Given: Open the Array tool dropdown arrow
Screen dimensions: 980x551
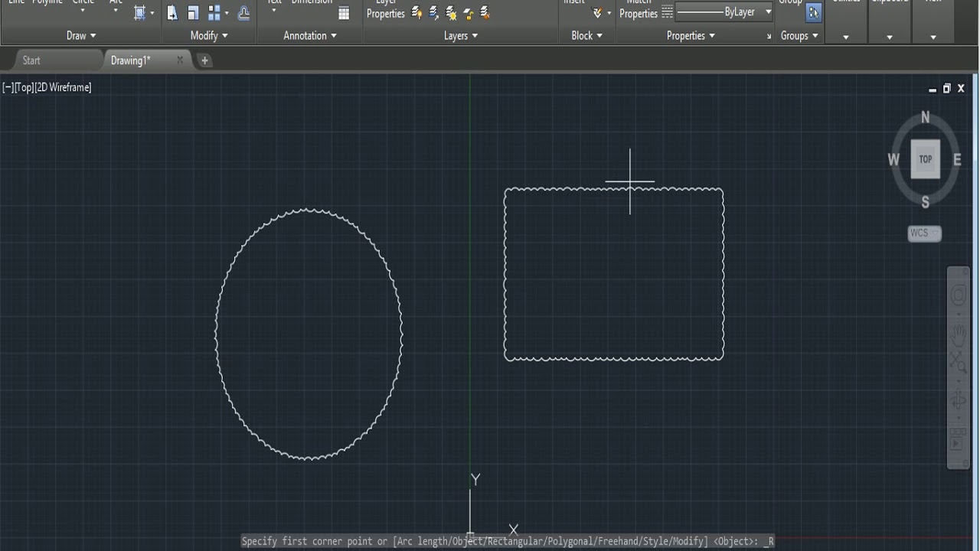Looking at the screenshot, I should point(227,13).
